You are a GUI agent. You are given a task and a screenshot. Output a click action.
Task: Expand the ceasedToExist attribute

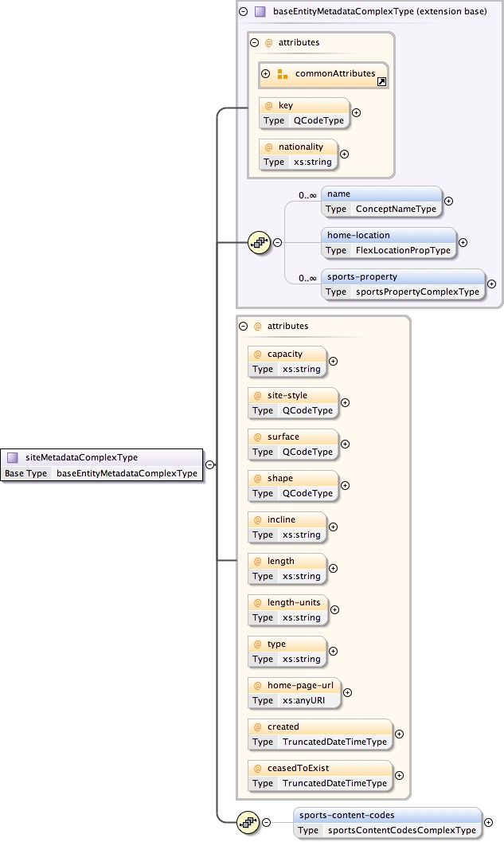[399, 776]
